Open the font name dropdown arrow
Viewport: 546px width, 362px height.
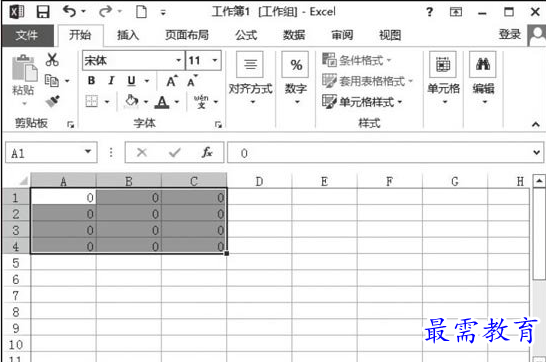point(179,61)
